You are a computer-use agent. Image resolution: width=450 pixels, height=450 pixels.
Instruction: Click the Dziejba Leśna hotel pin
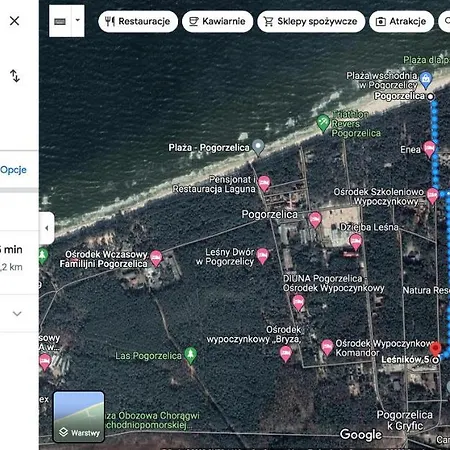click(x=356, y=242)
